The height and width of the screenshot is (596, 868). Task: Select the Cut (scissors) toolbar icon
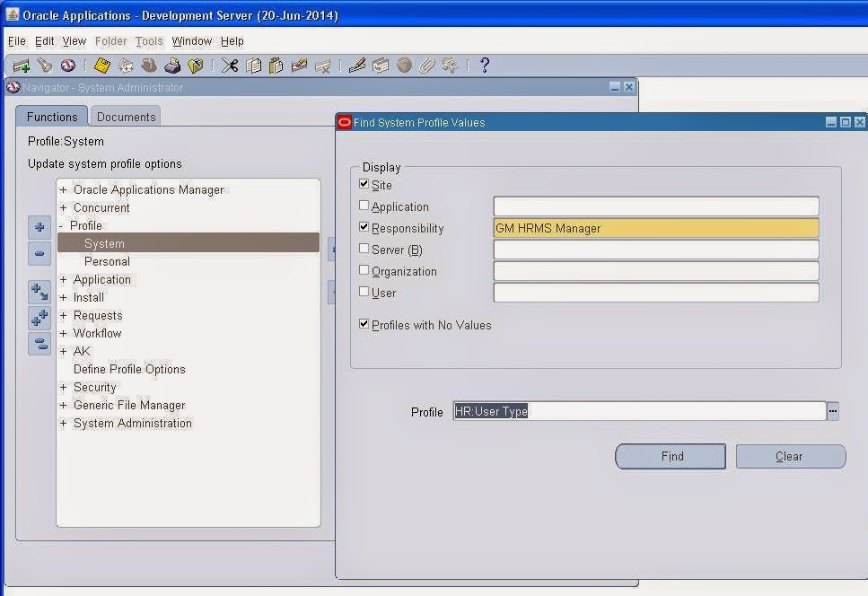click(227, 65)
